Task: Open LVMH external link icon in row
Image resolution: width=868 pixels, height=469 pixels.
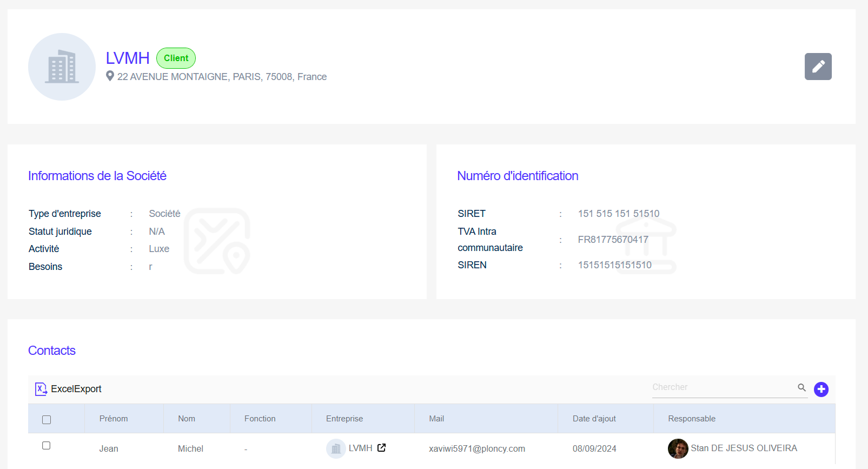Action: coord(381,448)
